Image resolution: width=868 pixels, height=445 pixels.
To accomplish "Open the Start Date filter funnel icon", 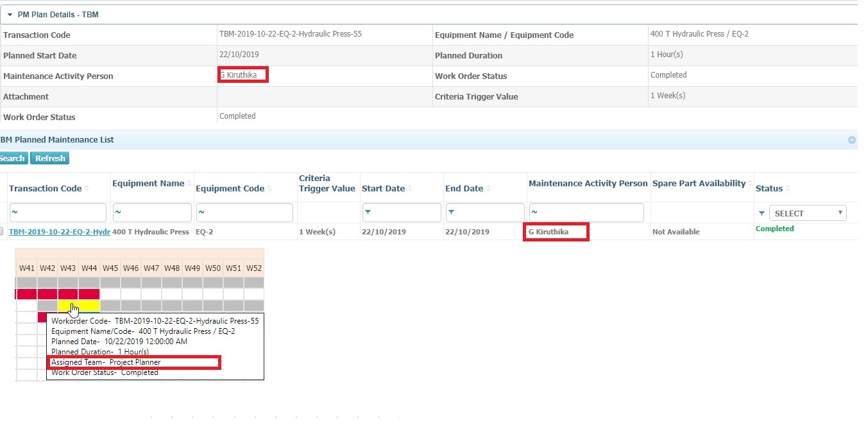I will coord(368,213).
